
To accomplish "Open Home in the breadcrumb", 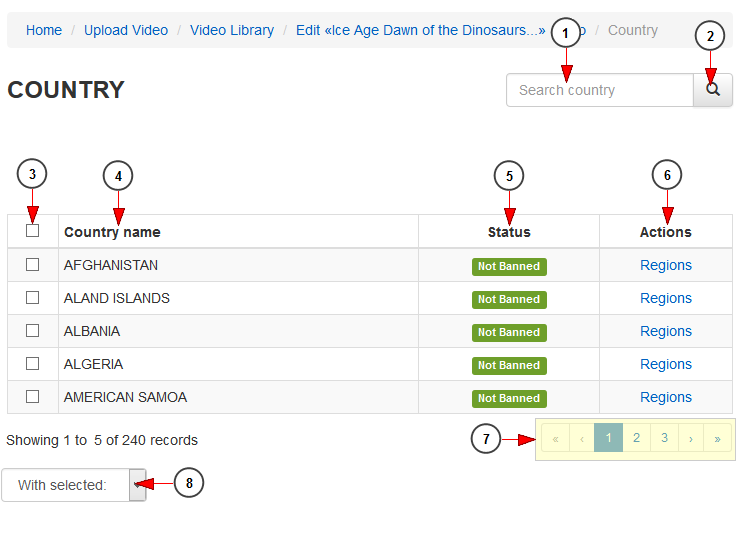I will click(x=44, y=30).
